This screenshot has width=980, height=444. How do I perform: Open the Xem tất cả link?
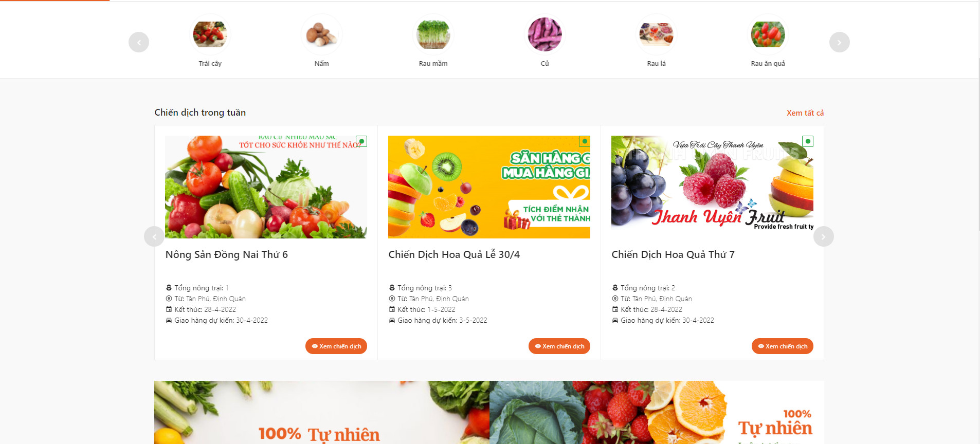pyautogui.click(x=805, y=113)
